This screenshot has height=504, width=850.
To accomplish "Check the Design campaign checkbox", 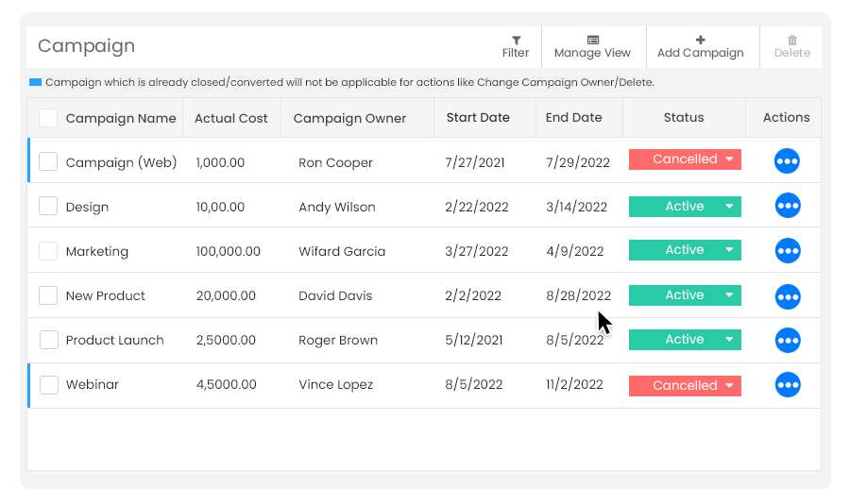I will click(48, 206).
